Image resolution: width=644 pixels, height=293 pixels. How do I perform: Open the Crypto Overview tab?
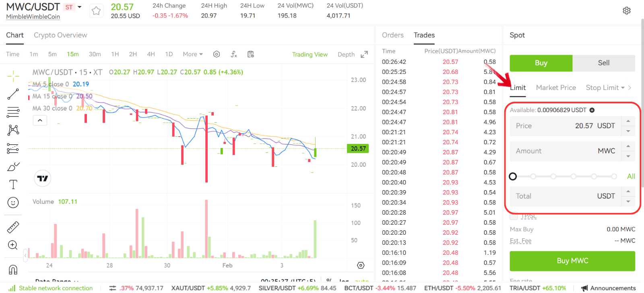click(60, 35)
